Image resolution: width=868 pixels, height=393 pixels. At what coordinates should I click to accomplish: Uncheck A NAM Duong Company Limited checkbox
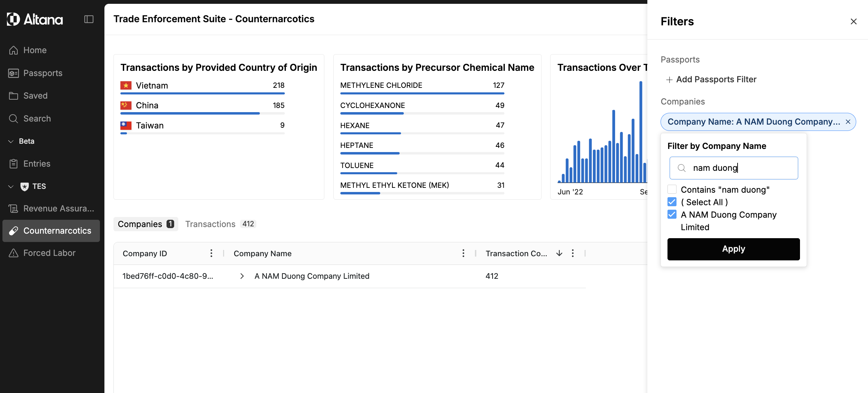[x=672, y=215]
